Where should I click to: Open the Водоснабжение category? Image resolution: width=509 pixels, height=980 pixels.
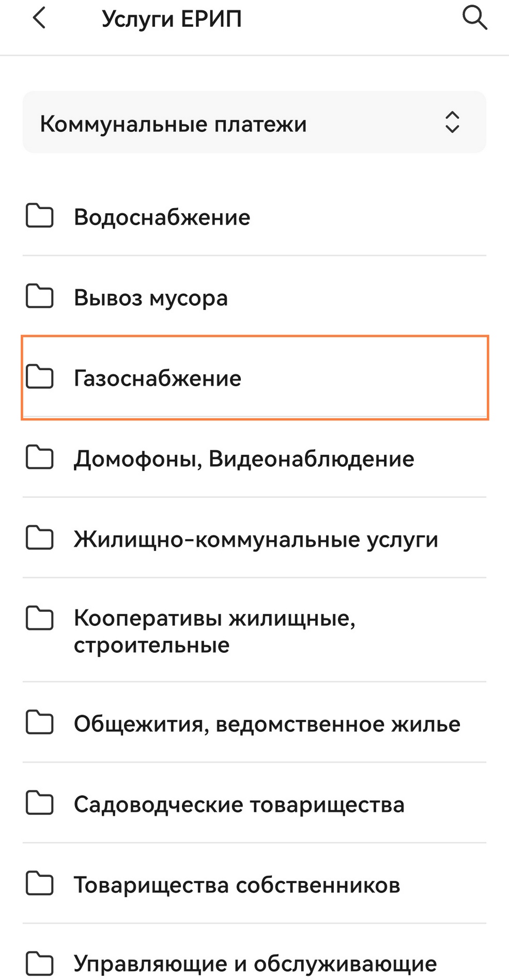coord(162,217)
